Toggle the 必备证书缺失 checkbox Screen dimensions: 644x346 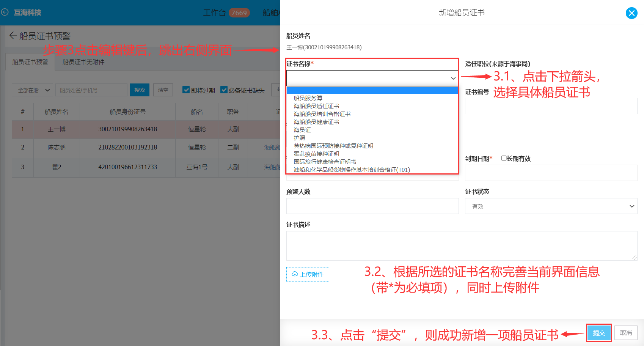(224, 90)
